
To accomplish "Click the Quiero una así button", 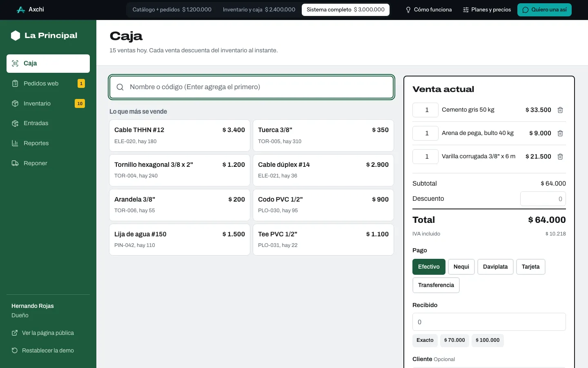I will (x=544, y=10).
